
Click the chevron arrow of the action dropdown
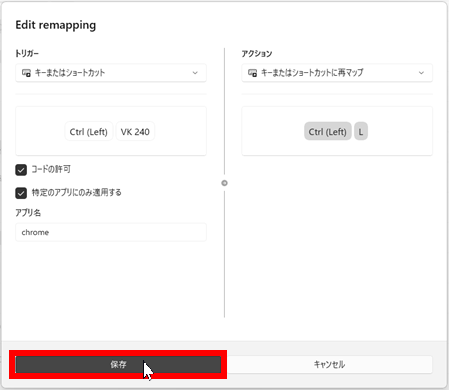(421, 73)
